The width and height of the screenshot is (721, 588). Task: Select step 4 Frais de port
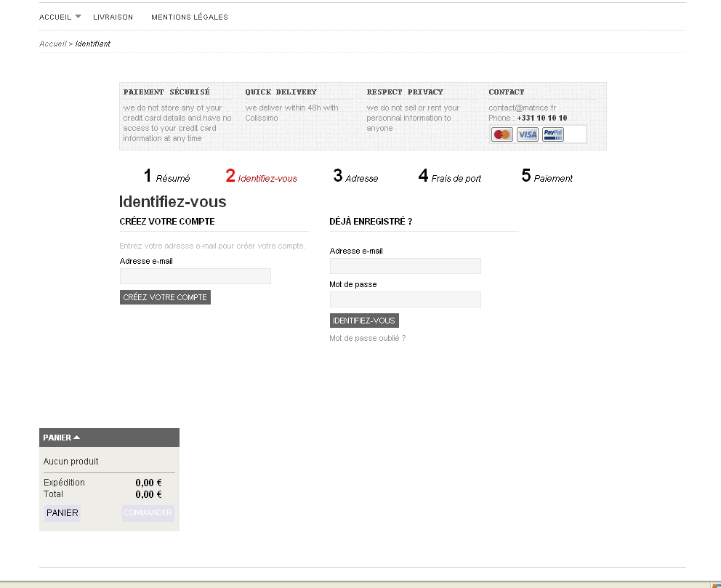450,176
